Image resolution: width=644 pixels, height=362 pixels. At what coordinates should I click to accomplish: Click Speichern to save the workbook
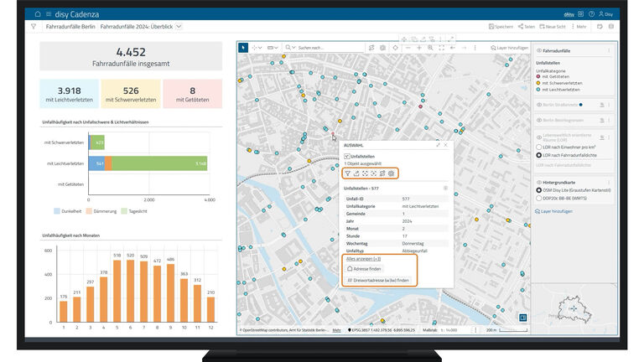(501, 26)
